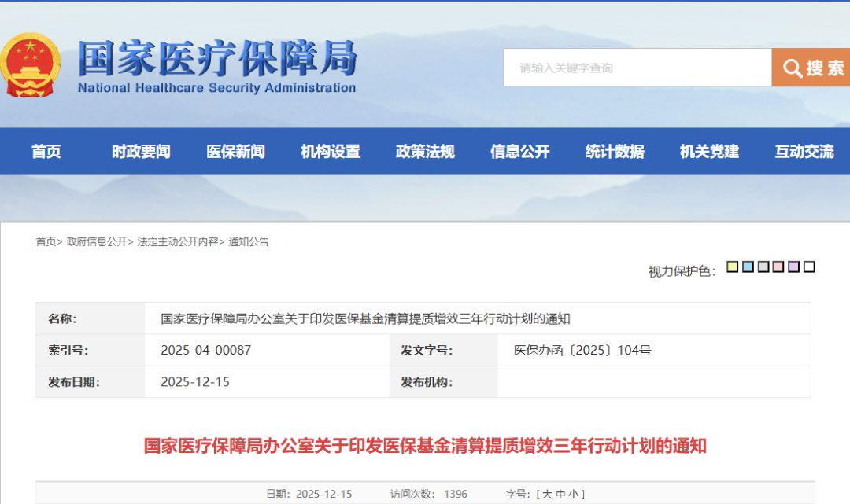
Task: Open the 通知公告 breadcrumb link
Action: point(248,241)
